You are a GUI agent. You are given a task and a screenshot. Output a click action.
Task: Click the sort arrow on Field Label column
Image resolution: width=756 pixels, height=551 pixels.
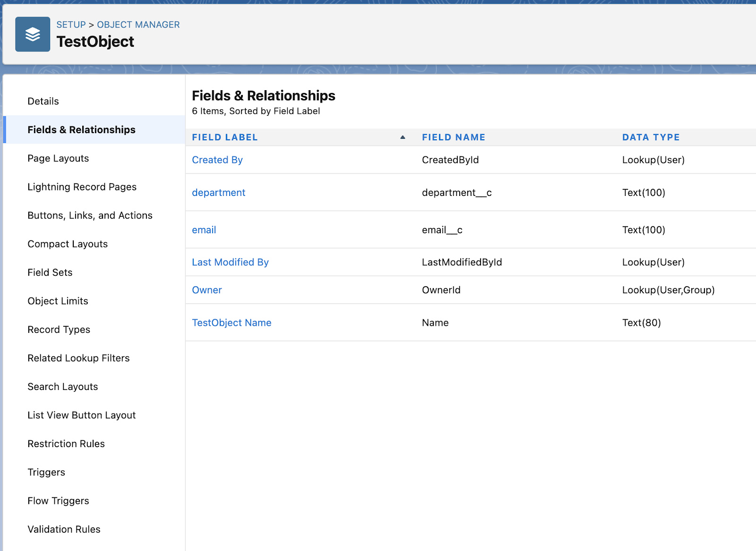[x=403, y=137]
